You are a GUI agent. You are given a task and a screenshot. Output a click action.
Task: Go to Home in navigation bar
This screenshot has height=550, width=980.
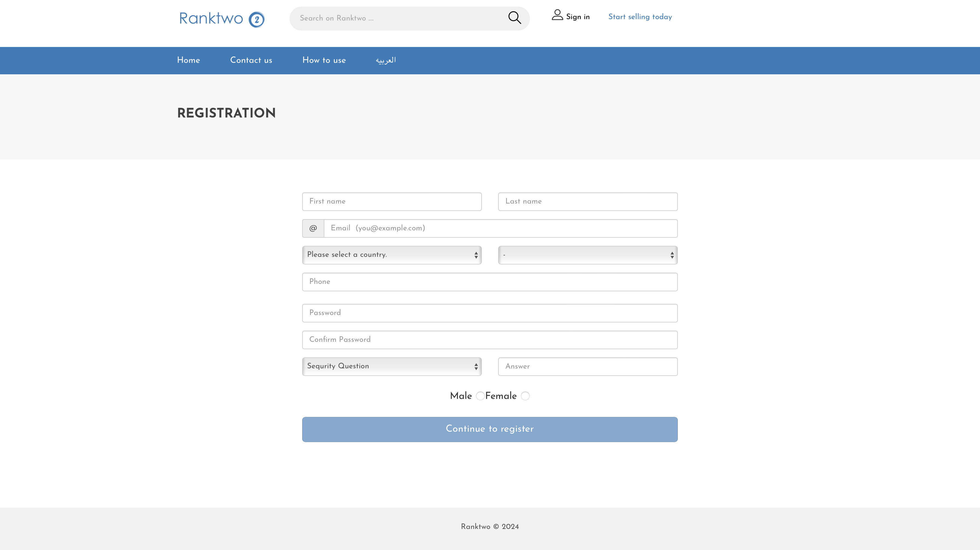click(188, 60)
